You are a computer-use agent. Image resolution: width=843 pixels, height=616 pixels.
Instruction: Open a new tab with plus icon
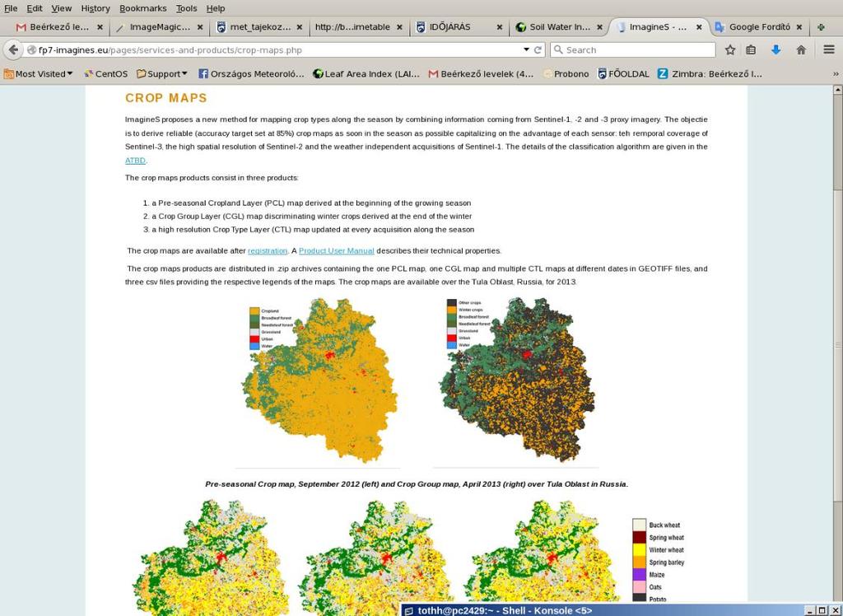click(821, 27)
